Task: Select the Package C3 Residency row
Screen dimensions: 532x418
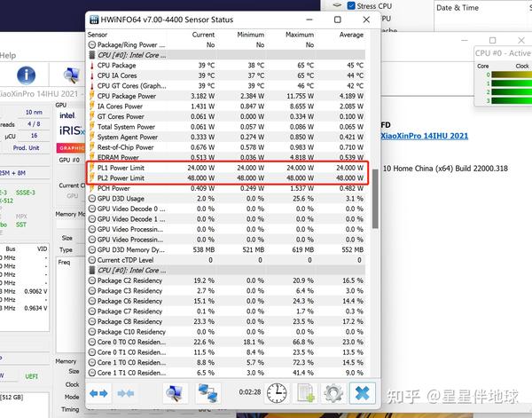Action: [x=226, y=291]
